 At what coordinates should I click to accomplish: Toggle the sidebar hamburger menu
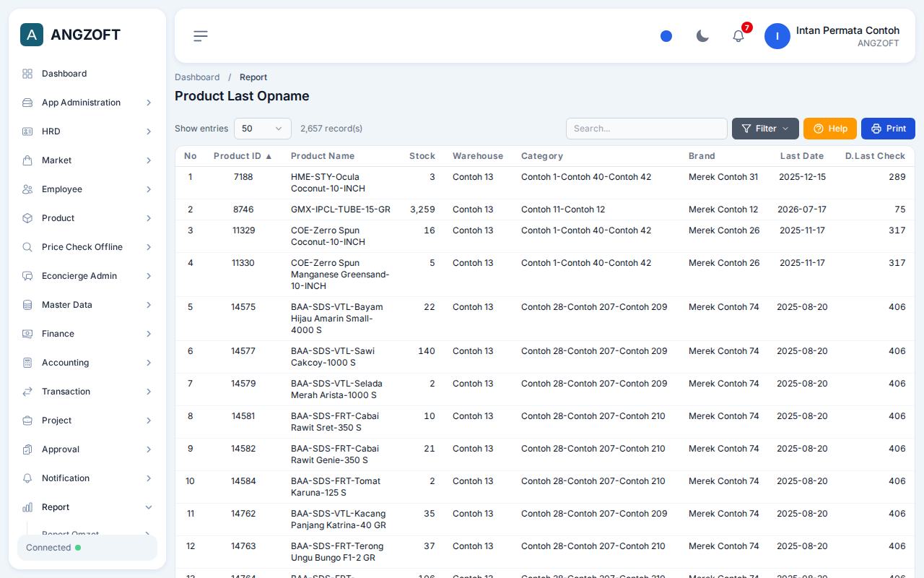(201, 36)
